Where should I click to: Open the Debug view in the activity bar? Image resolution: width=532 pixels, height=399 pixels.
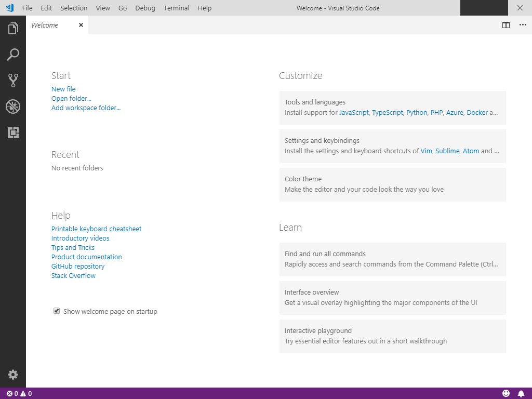pyautogui.click(x=13, y=107)
